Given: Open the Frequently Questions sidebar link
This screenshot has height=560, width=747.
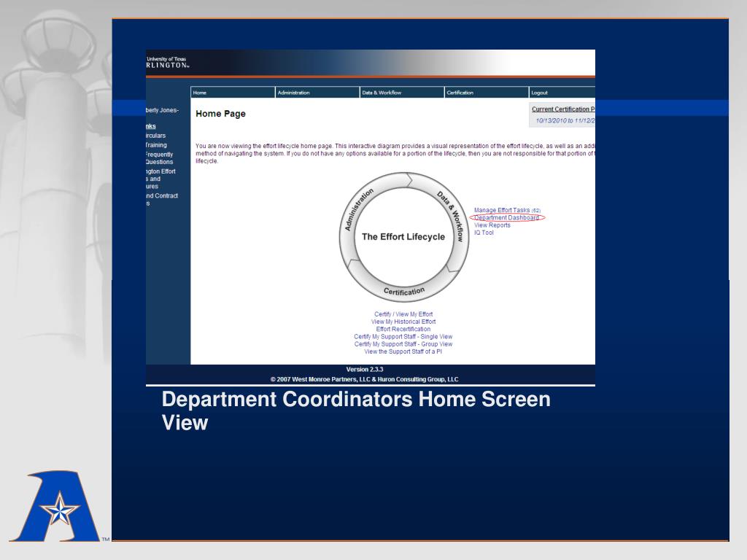Looking at the screenshot, I should pos(160,158).
